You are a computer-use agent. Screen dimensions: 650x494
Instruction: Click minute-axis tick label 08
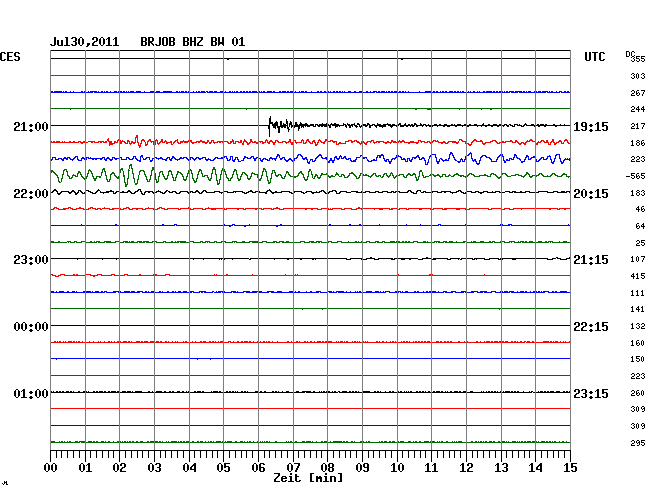point(327,468)
